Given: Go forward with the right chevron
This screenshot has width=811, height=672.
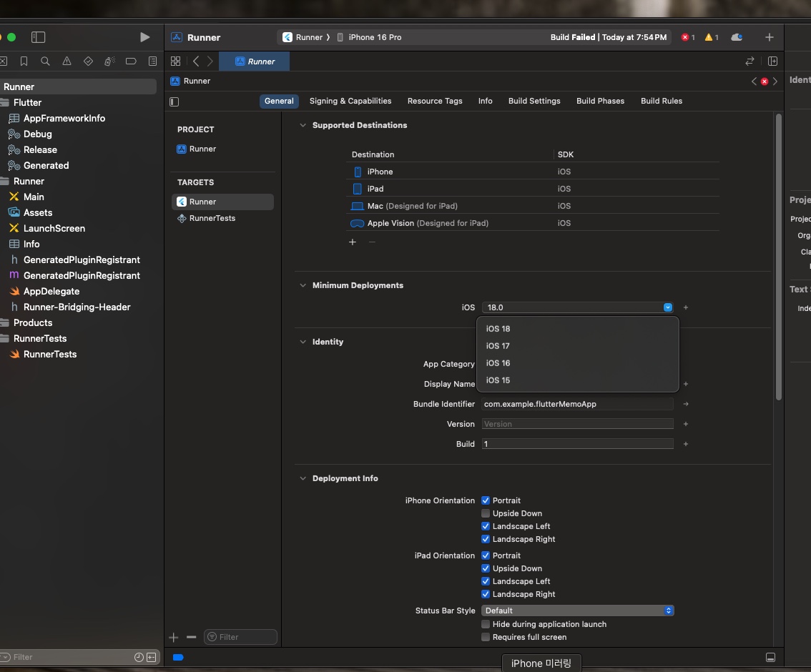Looking at the screenshot, I should (x=210, y=61).
